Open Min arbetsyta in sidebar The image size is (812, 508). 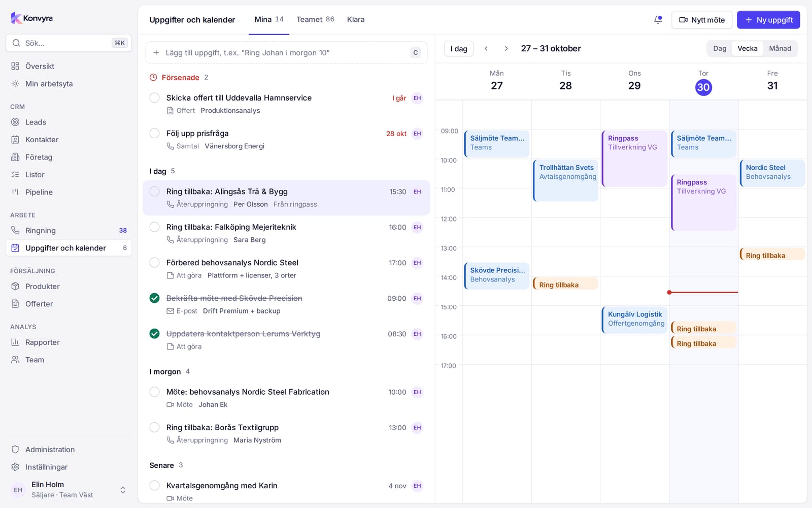(69, 84)
